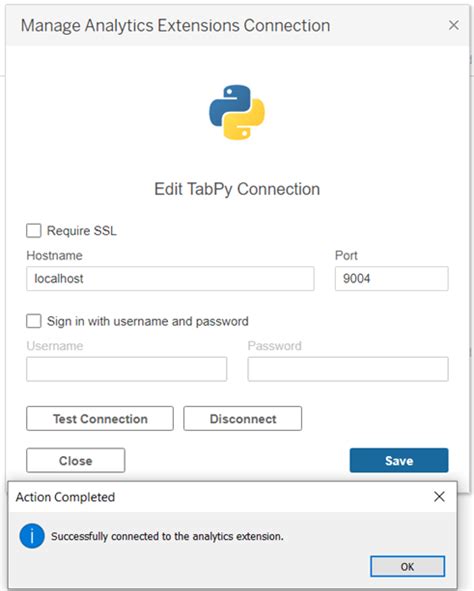
Task: Click the Hostname field containing localhost
Action: tap(170, 279)
